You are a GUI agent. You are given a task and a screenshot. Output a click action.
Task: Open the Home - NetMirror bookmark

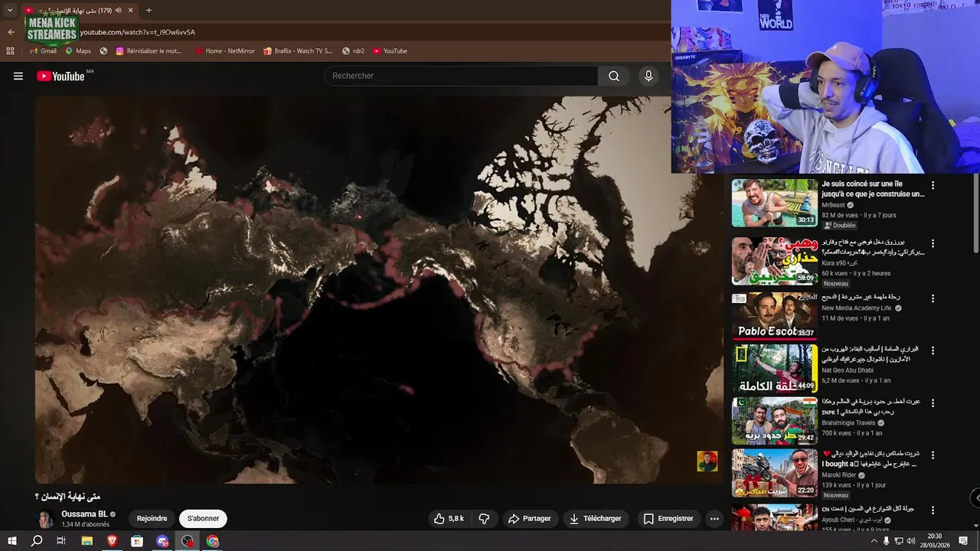[224, 51]
